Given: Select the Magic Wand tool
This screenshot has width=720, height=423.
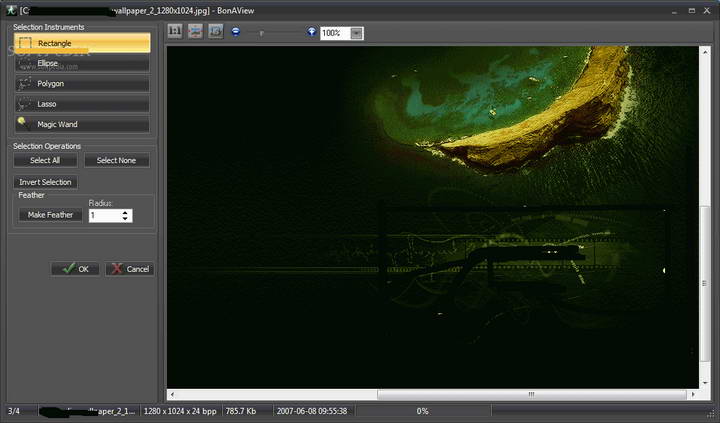Looking at the screenshot, I should pyautogui.click(x=82, y=124).
